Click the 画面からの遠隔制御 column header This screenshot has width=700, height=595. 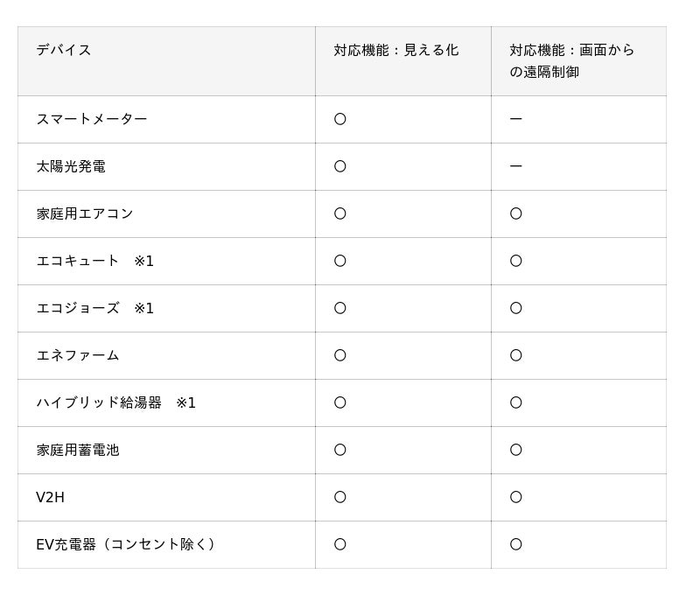click(x=572, y=61)
